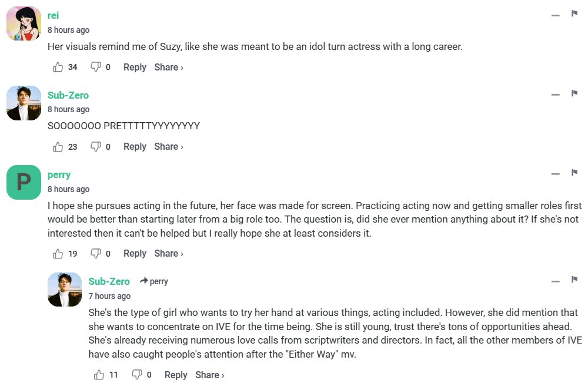This screenshot has height=387, width=588.
Task: Click Sub-Zero's avatar in nested reply
Action: click(x=65, y=290)
